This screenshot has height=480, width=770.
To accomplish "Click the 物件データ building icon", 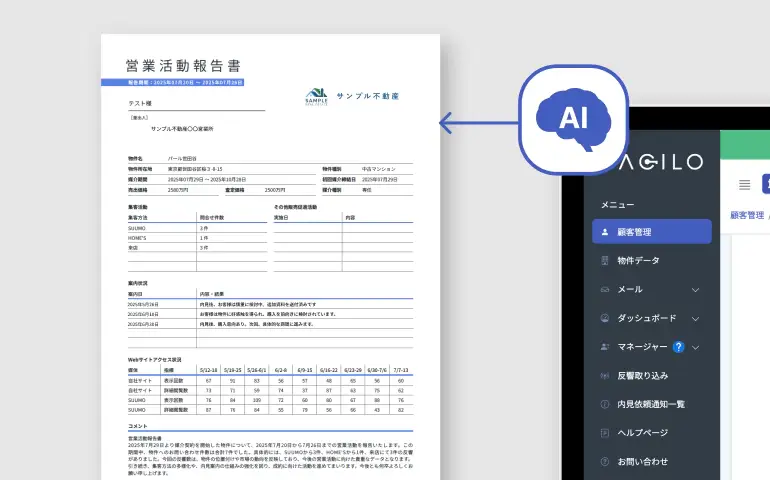I will (604, 261).
